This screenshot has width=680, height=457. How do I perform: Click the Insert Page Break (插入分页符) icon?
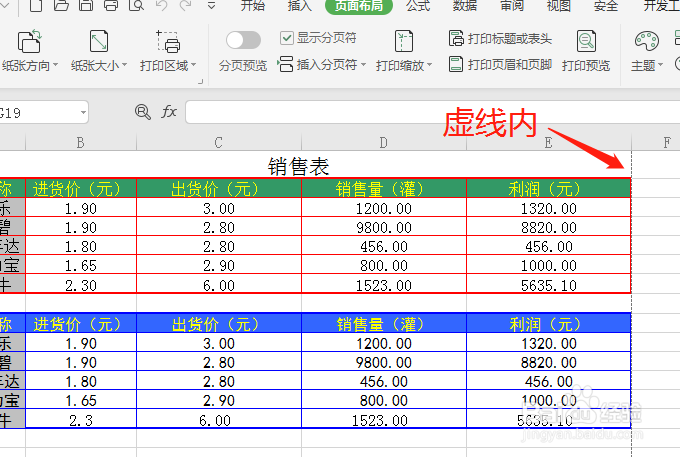[x=285, y=64]
